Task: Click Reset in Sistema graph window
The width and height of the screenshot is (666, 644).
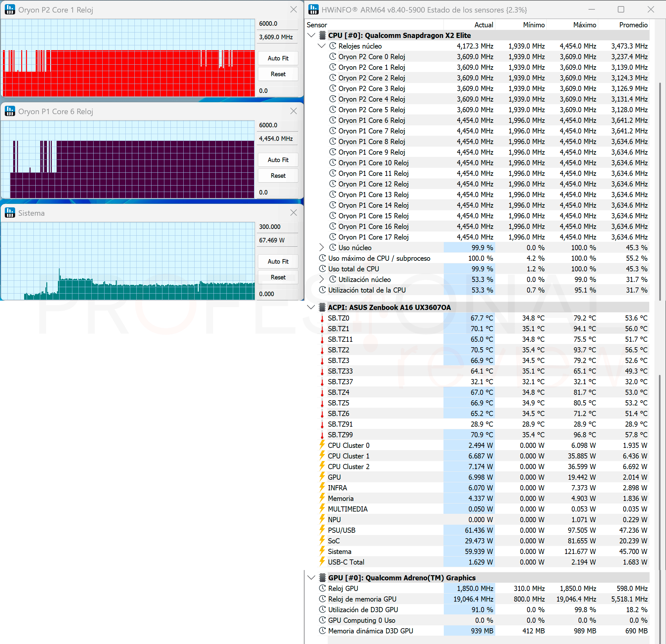Action: tap(278, 277)
